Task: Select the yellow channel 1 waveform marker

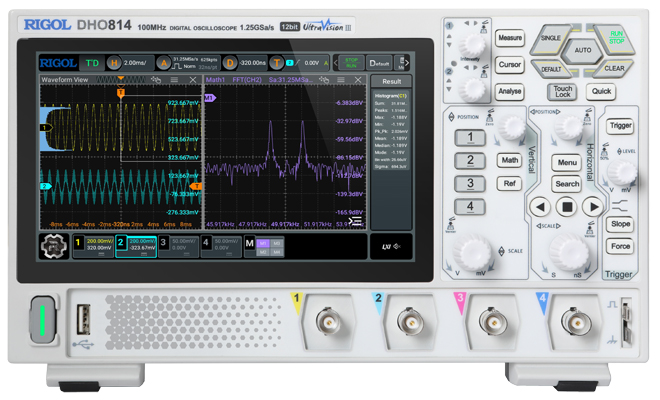Action: [45, 127]
